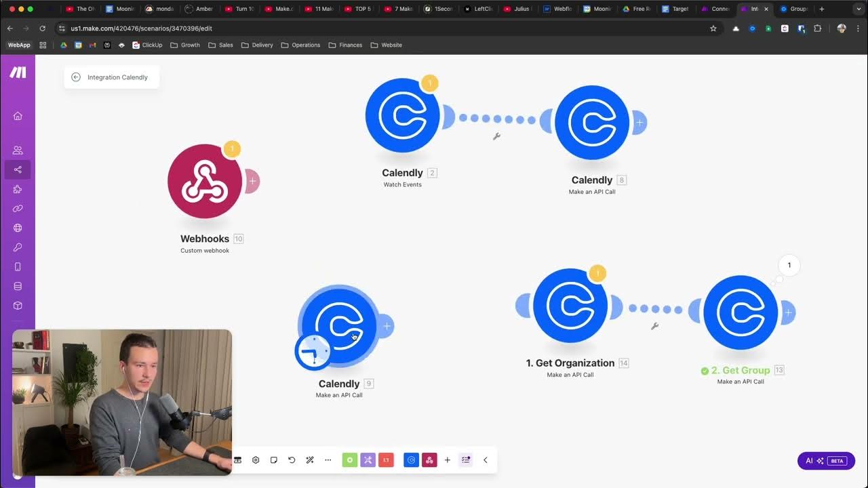This screenshot has height=488, width=868.
Task: Collapse toolbar with left chevron
Action: [x=486, y=460]
